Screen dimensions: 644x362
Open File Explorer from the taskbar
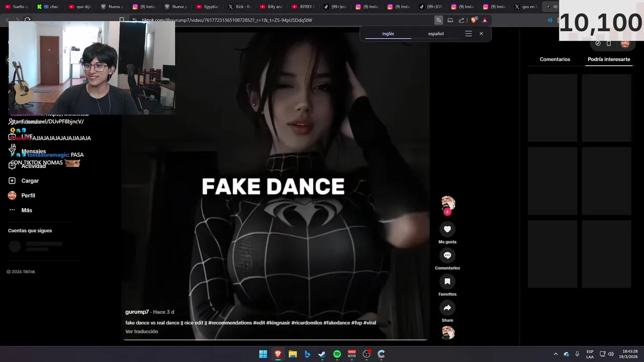(x=293, y=354)
